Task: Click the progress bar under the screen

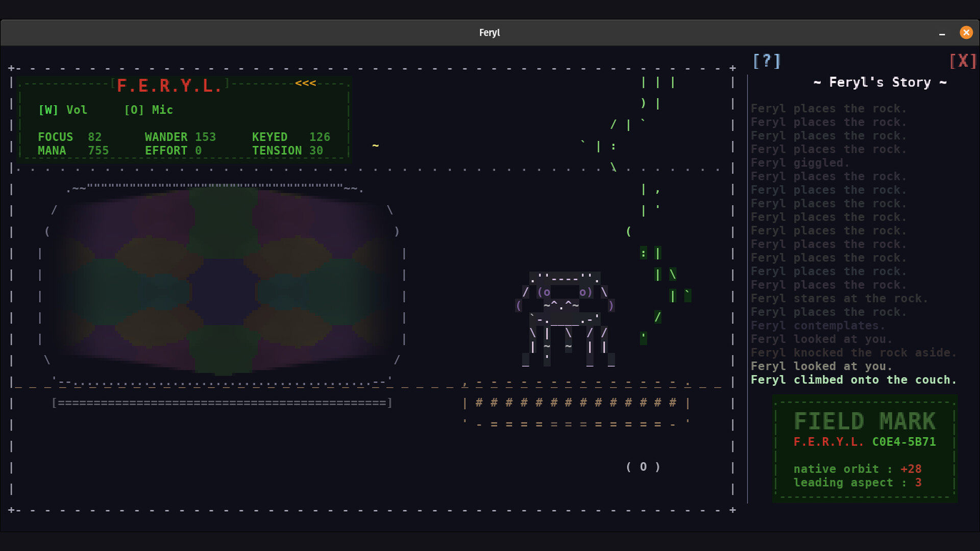Action: point(222,403)
